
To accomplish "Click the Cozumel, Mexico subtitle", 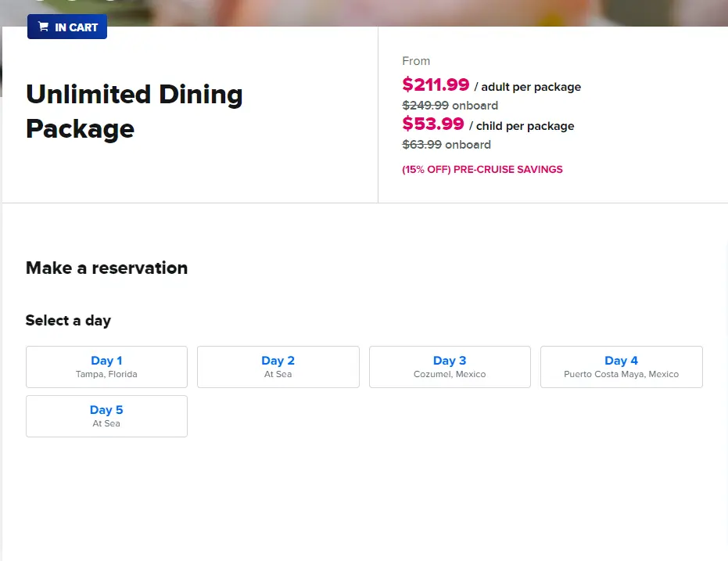I will pos(450,374).
